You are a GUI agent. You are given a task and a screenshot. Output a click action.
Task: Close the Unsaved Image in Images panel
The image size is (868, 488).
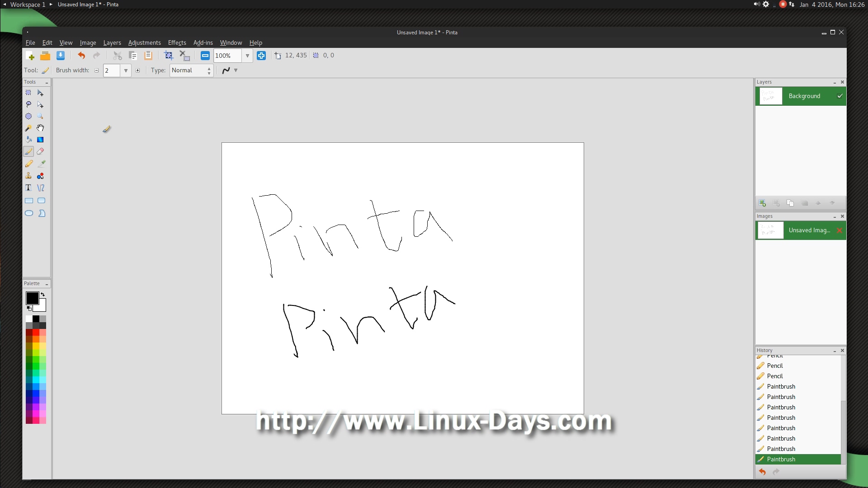[x=840, y=230]
